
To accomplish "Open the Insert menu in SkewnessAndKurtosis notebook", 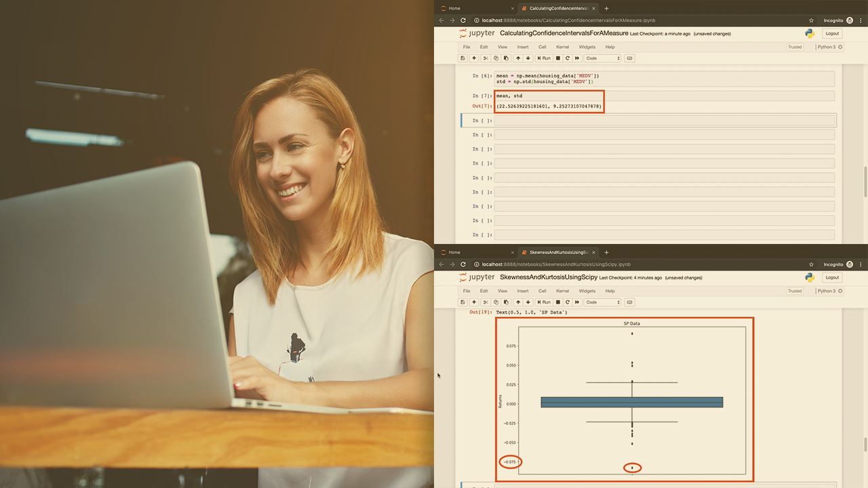I will click(x=523, y=291).
